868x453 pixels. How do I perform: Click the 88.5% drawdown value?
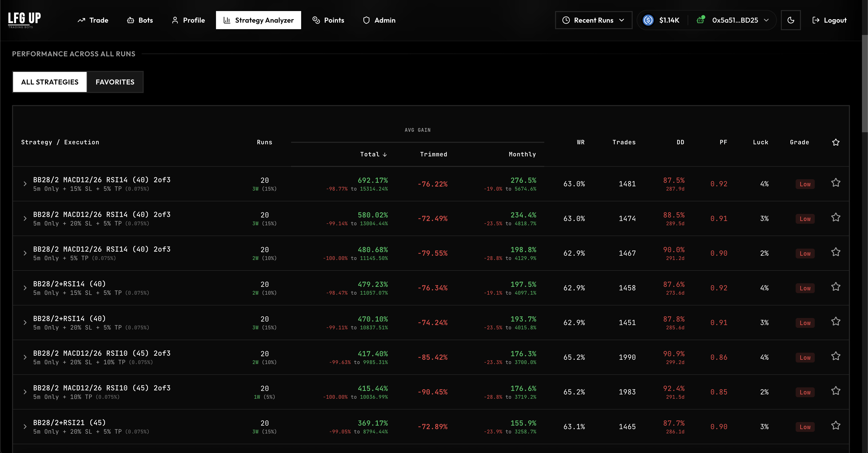point(674,215)
